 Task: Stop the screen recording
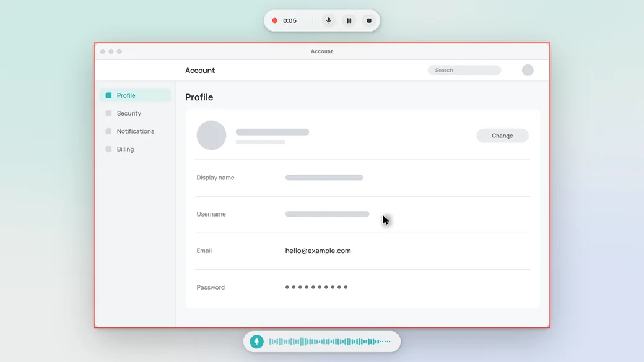(x=369, y=20)
